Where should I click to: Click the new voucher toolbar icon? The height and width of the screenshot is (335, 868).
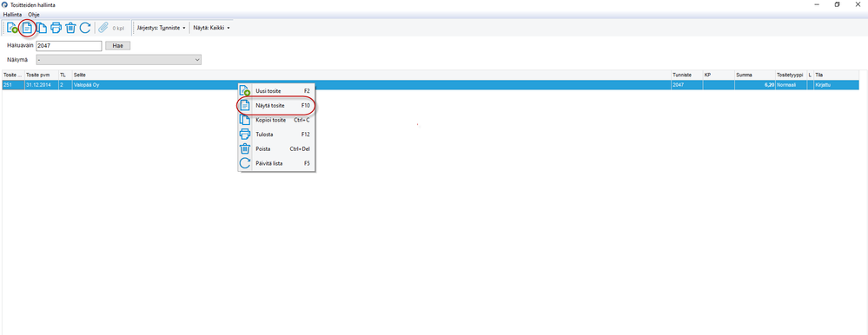click(x=13, y=28)
